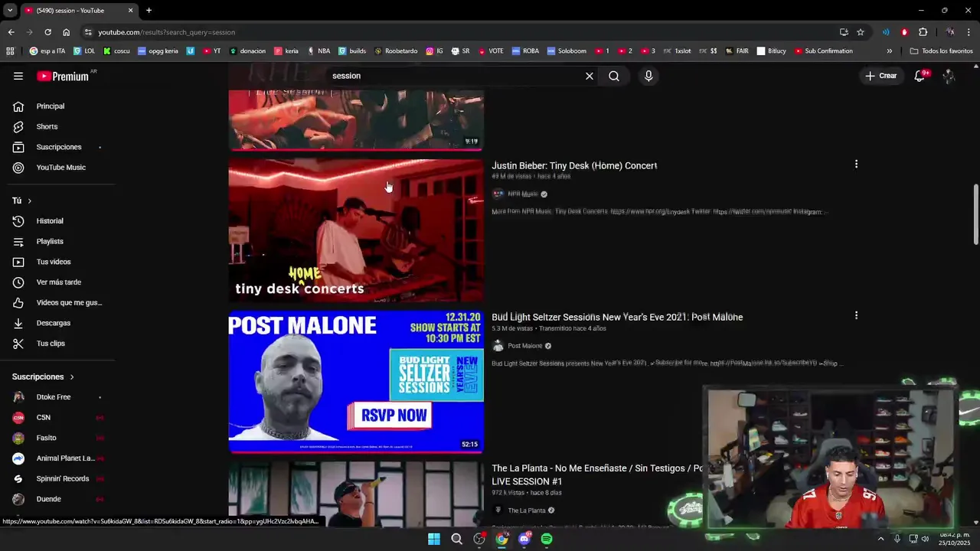Image resolution: width=980 pixels, height=551 pixels.
Task: Open the Windows Start menu
Action: click(434, 539)
